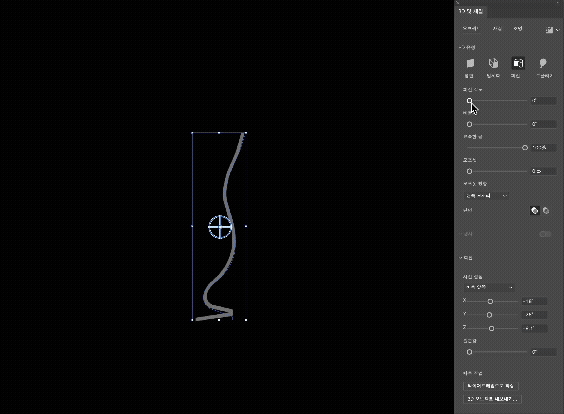Click the twist slider handle
Image resolution: width=564 pixels, height=414 pixels.
pos(469,124)
